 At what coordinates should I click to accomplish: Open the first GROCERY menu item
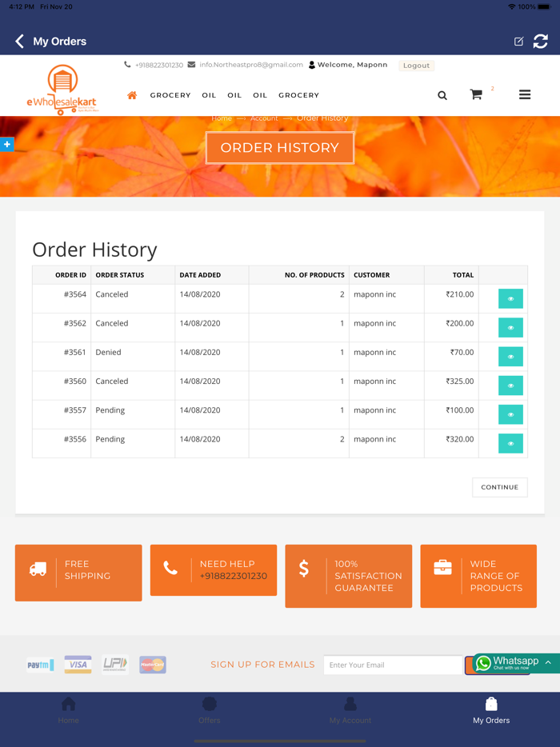coord(170,95)
